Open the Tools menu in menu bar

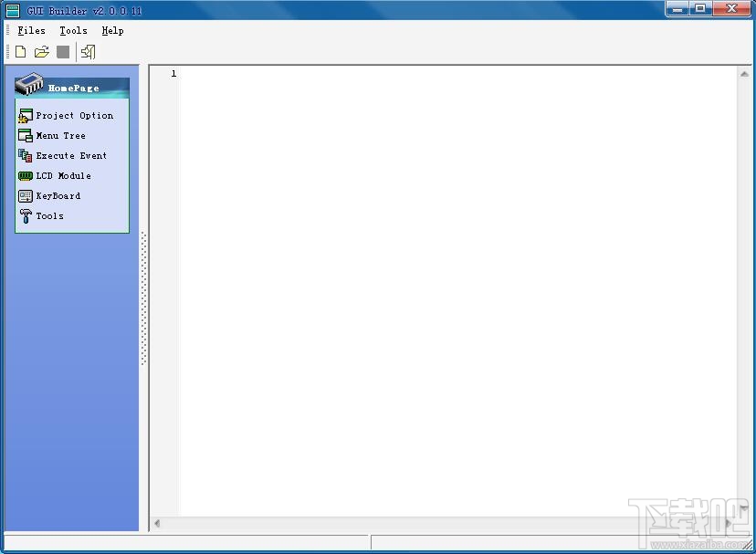pyautogui.click(x=73, y=31)
